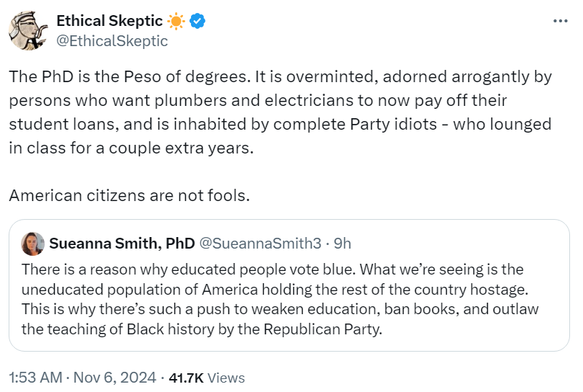Viewport: 583px width, 392px height.
Task: Open Ethical Skeptic's profile avatar
Action: click(x=28, y=31)
